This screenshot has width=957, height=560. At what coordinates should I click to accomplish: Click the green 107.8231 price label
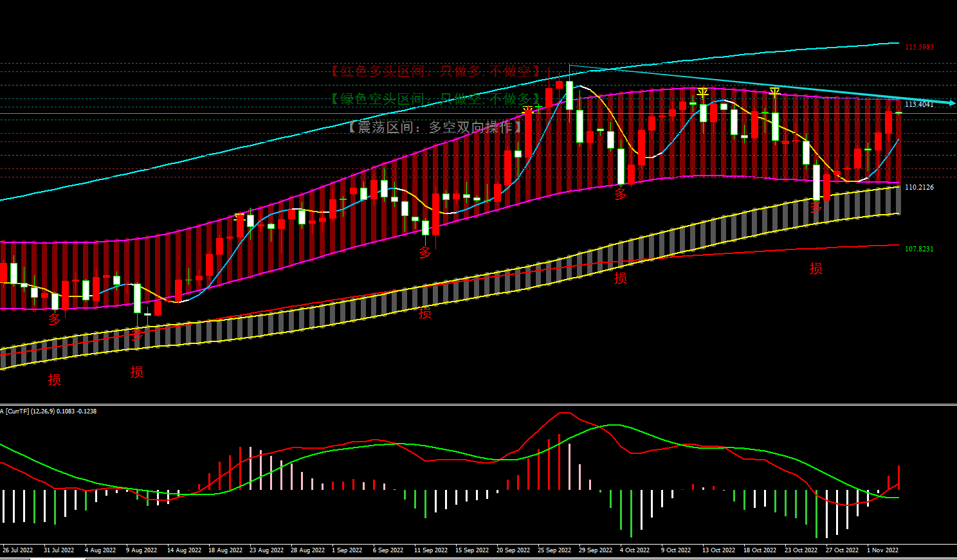[x=919, y=249]
